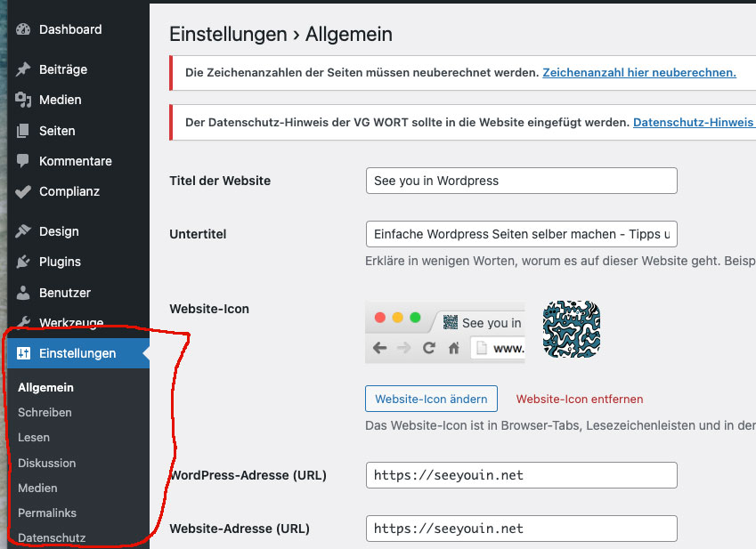The image size is (756, 549).
Task: Click Website-Icon entfernen link
Action: click(579, 399)
